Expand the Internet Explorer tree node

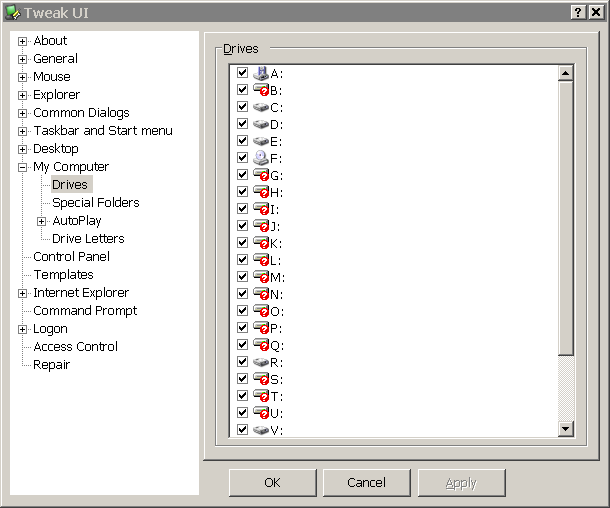23,293
